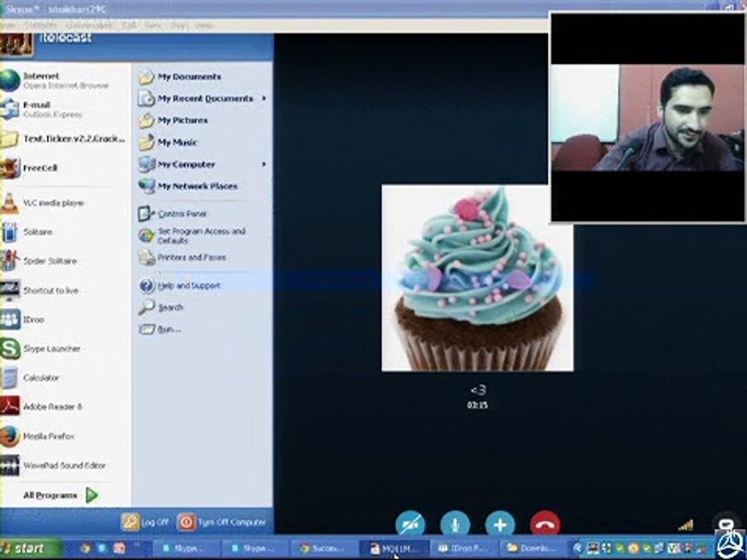Switch to the Chrome window in taskbar
747x560 pixels.
(x=325, y=548)
